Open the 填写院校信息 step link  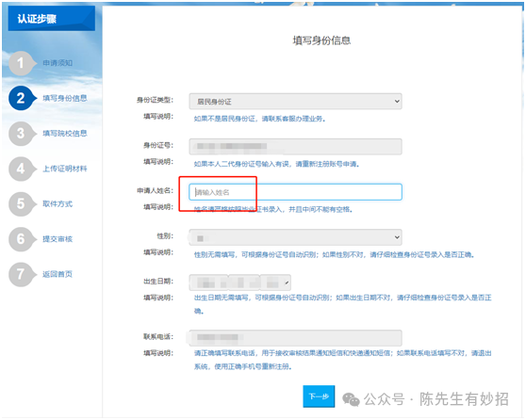coord(65,134)
